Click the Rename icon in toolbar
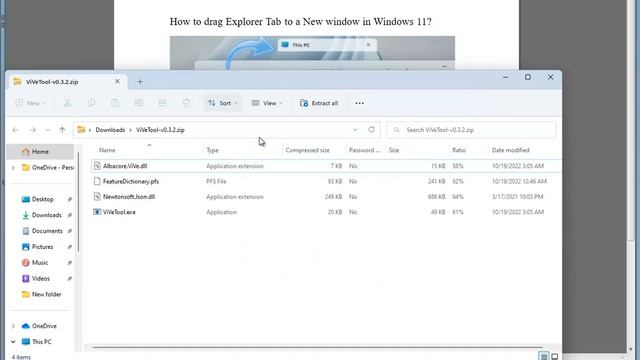 pyautogui.click(x=139, y=103)
